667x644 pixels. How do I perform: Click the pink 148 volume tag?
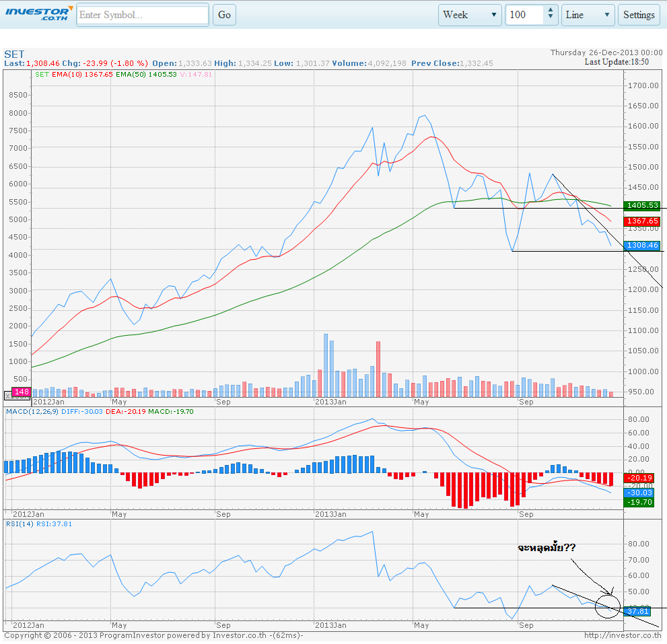[x=22, y=392]
